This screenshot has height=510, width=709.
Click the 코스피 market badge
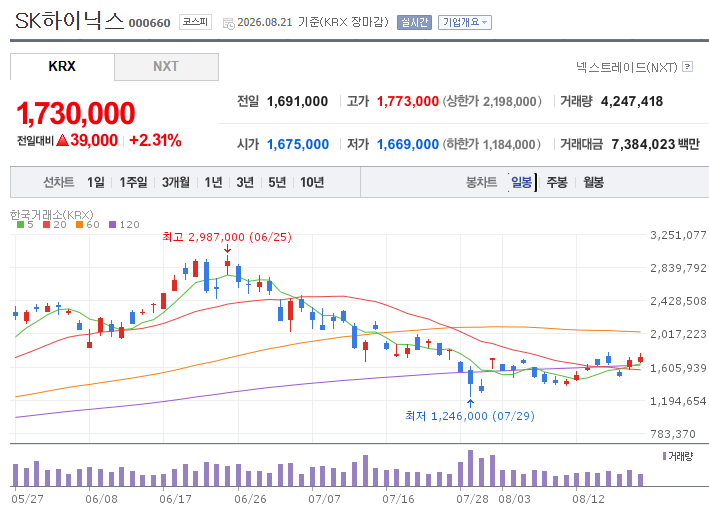pos(195,22)
